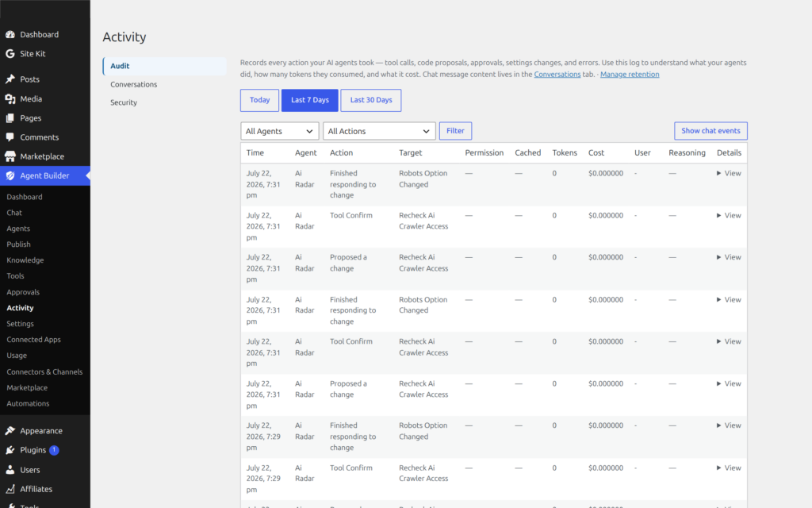Expand View details for first Proposed a change row
Screen dimensions: 812x508
pyautogui.click(x=729, y=257)
